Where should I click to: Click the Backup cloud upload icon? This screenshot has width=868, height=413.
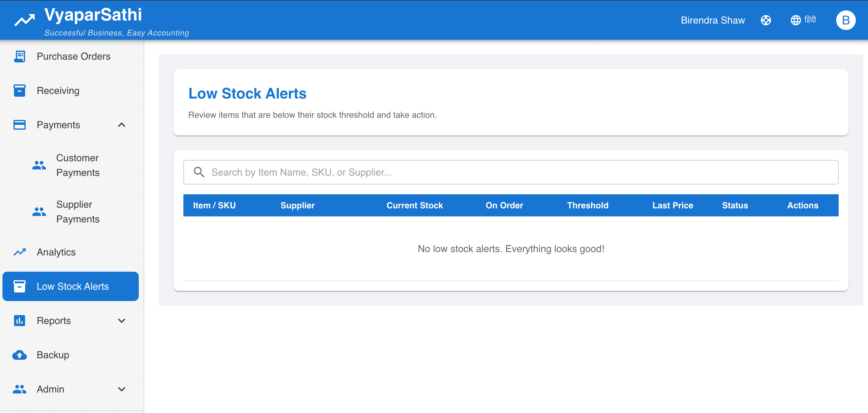tap(20, 355)
